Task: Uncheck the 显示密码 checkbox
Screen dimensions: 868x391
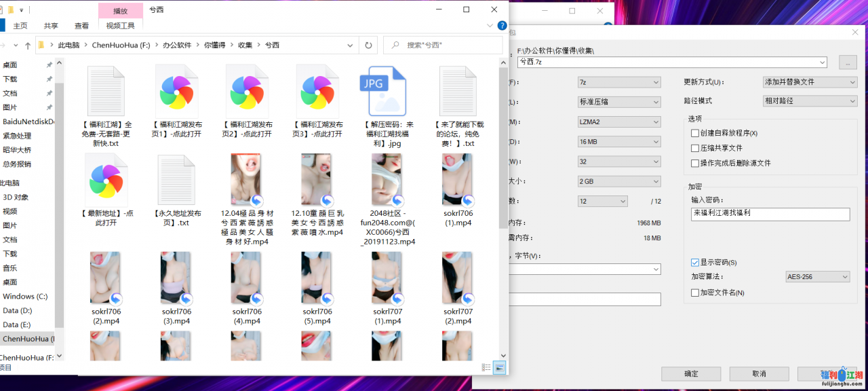Action: pos(694,262)
